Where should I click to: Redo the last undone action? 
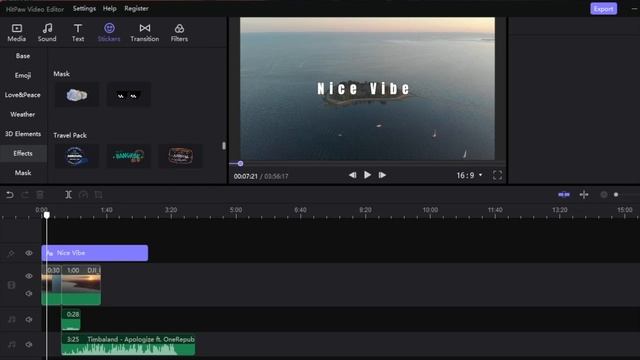pos(25,195)
